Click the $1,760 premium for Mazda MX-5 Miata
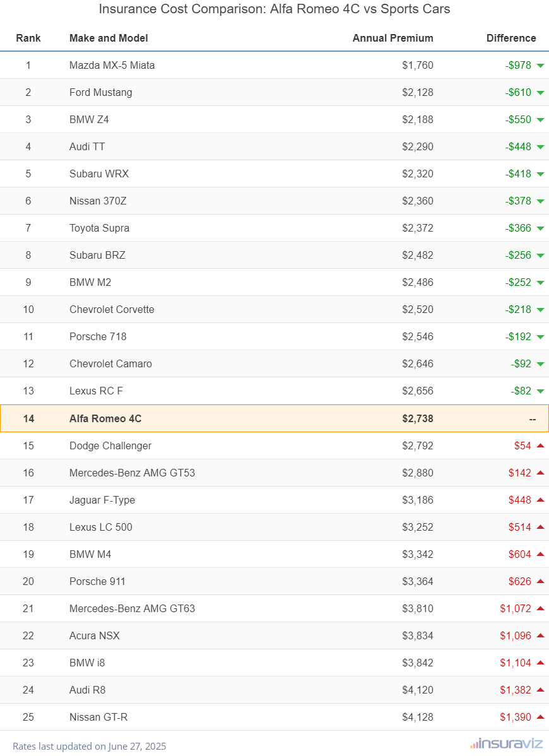Image resolution: width=549 pixels, height=756 pixels. (418, 65)
